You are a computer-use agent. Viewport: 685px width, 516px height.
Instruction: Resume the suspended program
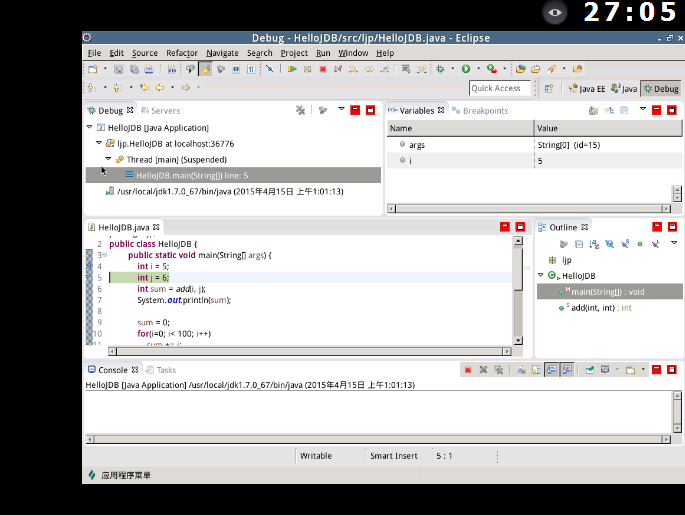click(292, 69)
